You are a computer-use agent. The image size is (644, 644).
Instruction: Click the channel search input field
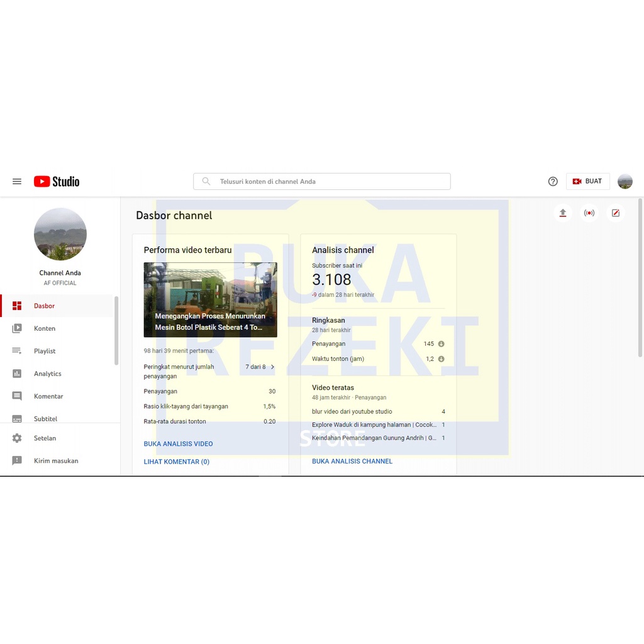(321, 181)
